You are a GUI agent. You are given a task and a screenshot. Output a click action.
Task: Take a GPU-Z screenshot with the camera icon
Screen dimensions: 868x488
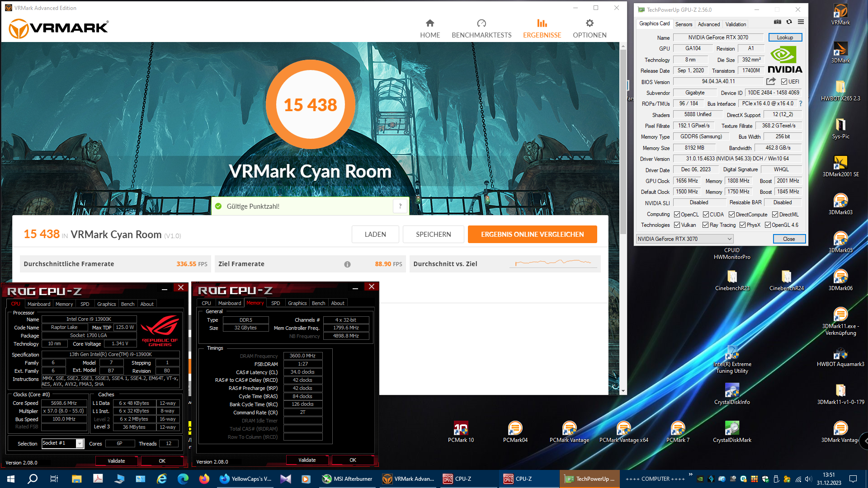click(x=778, y=22)
